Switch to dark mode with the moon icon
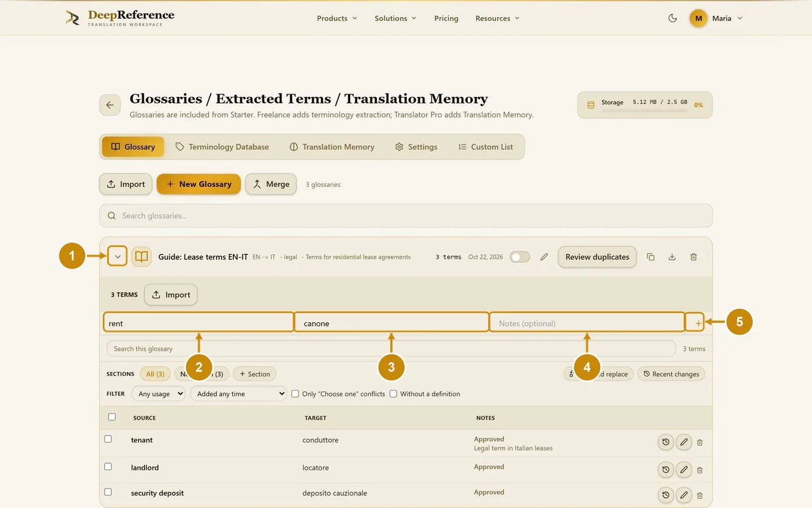Image resolution: width=812 pixels, height=508 pixels. [x=673, y=18]
